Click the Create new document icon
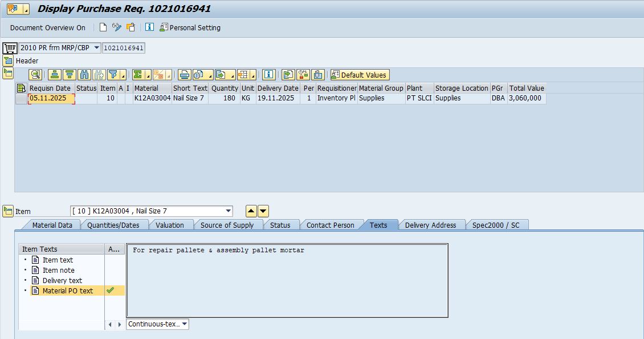Image resolution: width=644 pixels, height=339 pixels. pyautogui.click(x=103, y=27)
